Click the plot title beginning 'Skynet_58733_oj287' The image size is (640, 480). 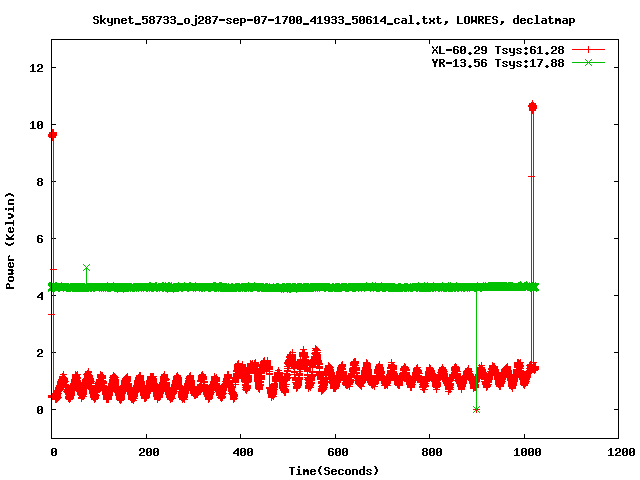(333, 20)
